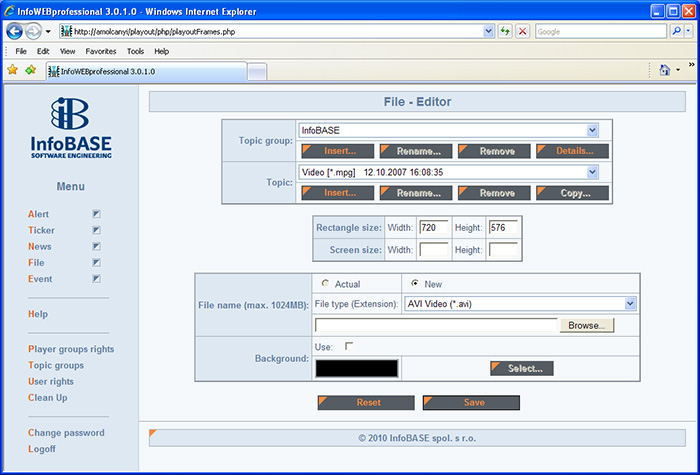Click Topic Insert button
Viewport: 700px width, 475px height.
338,193
